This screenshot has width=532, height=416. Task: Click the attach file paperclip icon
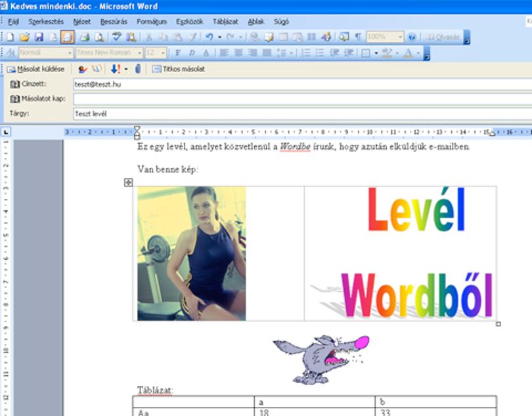(x=138, y=69)
